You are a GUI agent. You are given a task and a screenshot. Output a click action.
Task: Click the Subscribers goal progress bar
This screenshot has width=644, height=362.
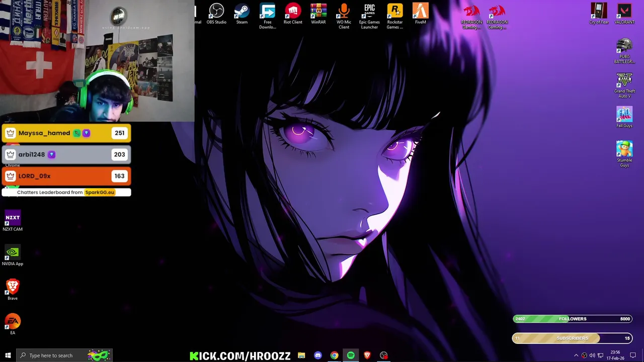point(573,338)
